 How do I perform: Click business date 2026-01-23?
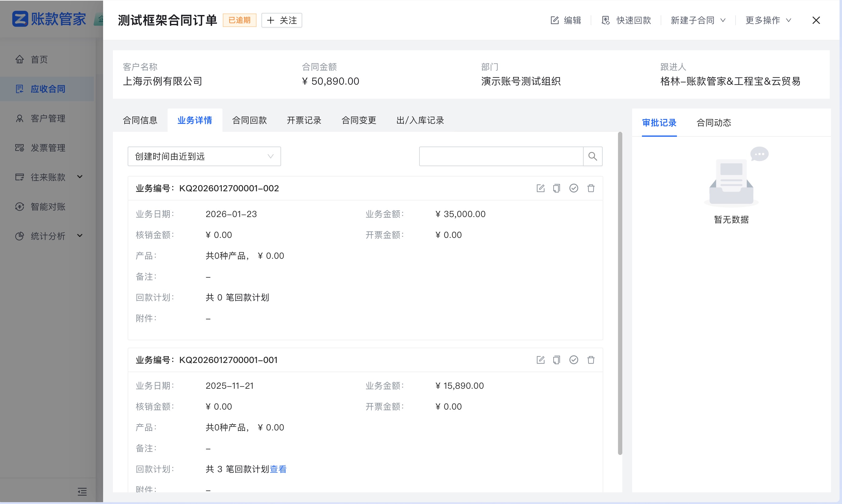[231, 214]
